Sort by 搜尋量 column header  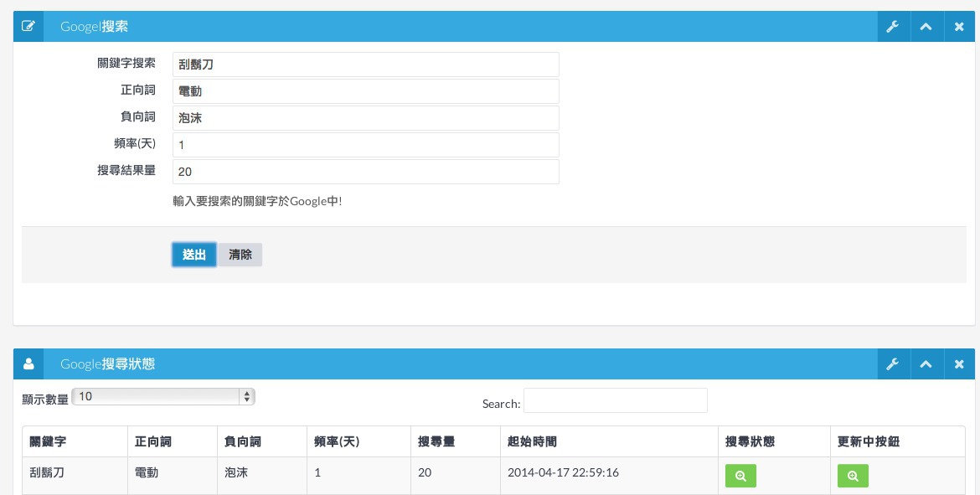[456, 441]
